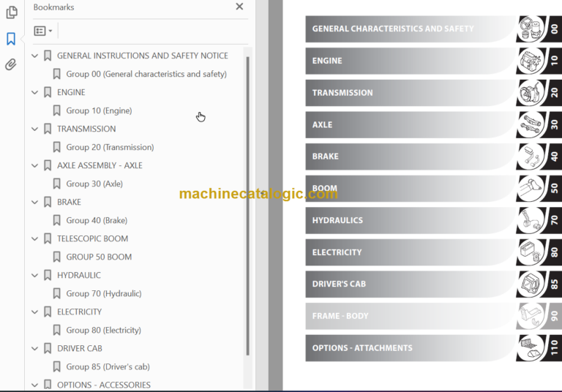Click the bookmark icon beside TRANSMISSION
This screenshot has width=562, height=392.
48,129
